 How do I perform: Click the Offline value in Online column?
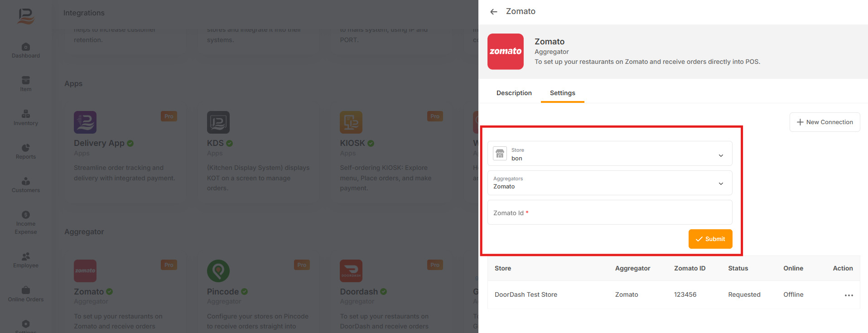[793, 294]
